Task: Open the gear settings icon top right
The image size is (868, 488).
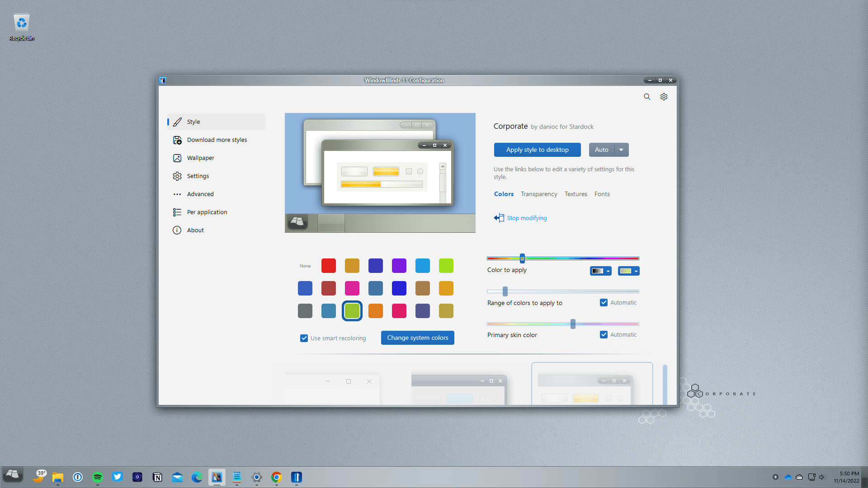Action: point(664,96)
